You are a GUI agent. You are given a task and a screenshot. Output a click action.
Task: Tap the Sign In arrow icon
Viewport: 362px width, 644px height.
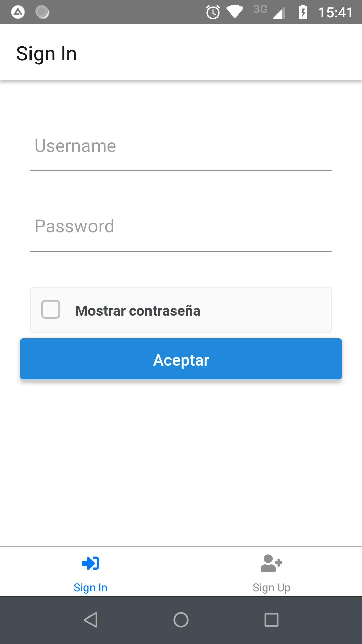90,563
